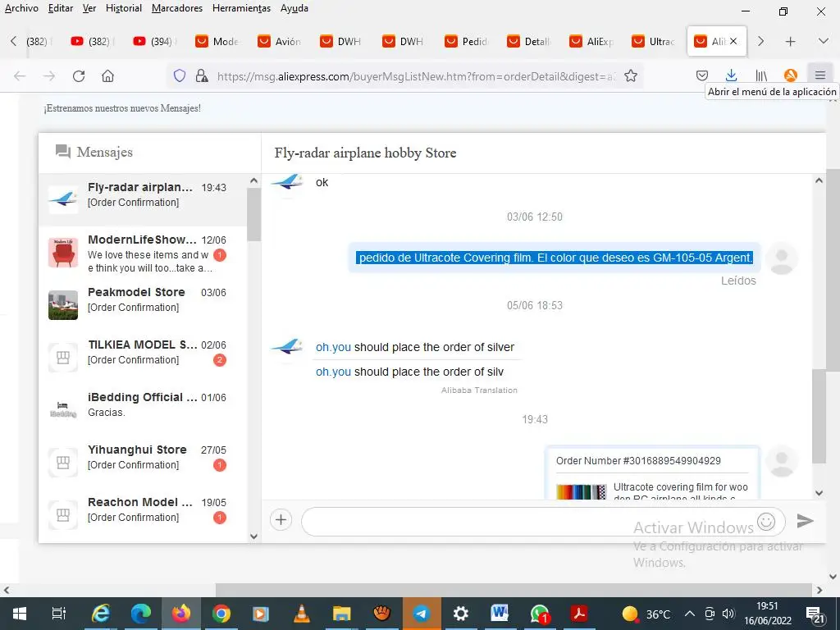Open the Editar menu
The image size is (840, 630).
pyautogui.click(x=61, y=8)
